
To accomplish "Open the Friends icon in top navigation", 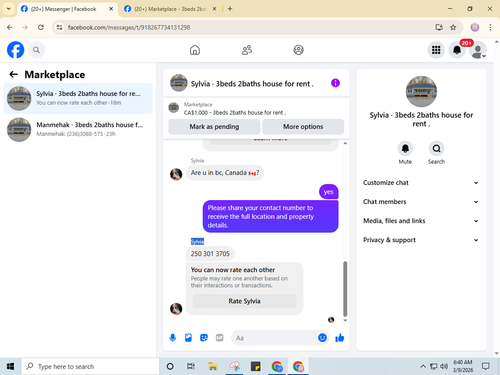I will (247, 50).
